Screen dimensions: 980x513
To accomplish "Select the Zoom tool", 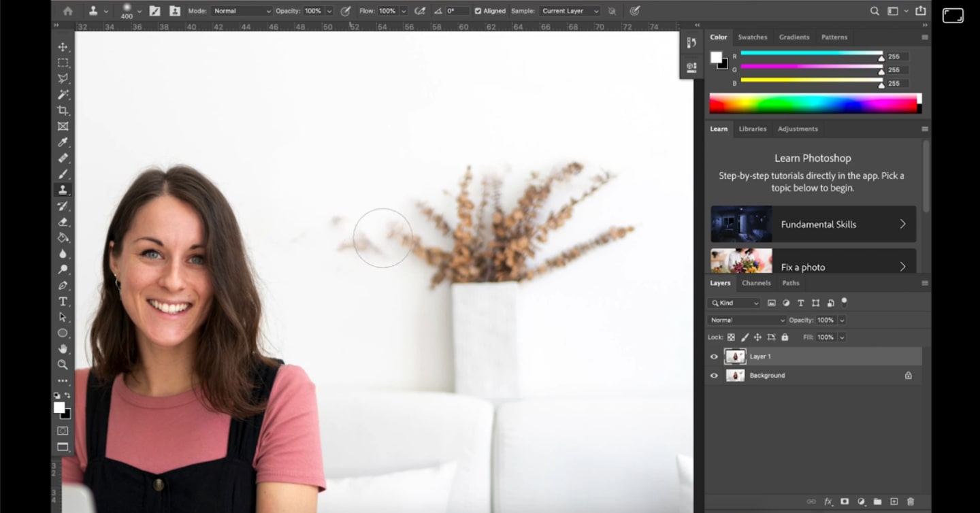I will click(x=63, y=365).
